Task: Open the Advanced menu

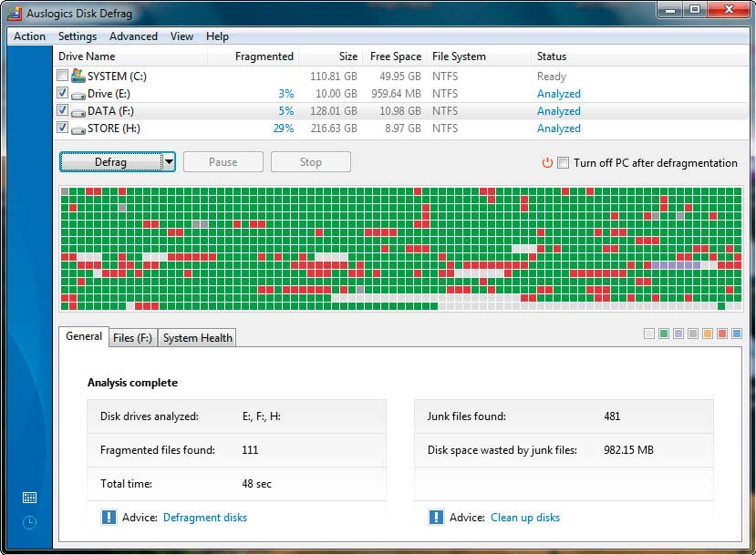Action: coord(133,36)
